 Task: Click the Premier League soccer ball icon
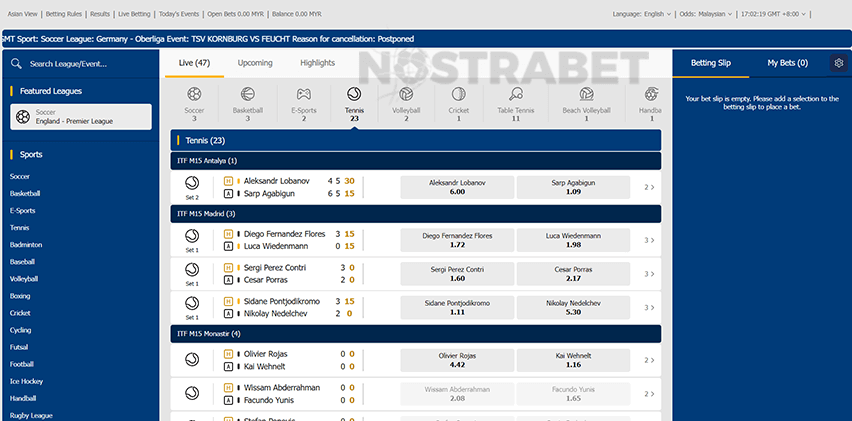[x=23, y=117]
